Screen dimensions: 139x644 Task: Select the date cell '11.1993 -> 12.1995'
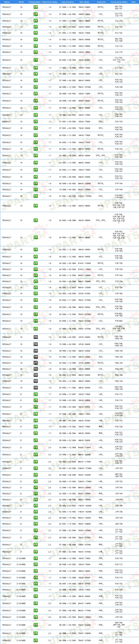point(68,68)
